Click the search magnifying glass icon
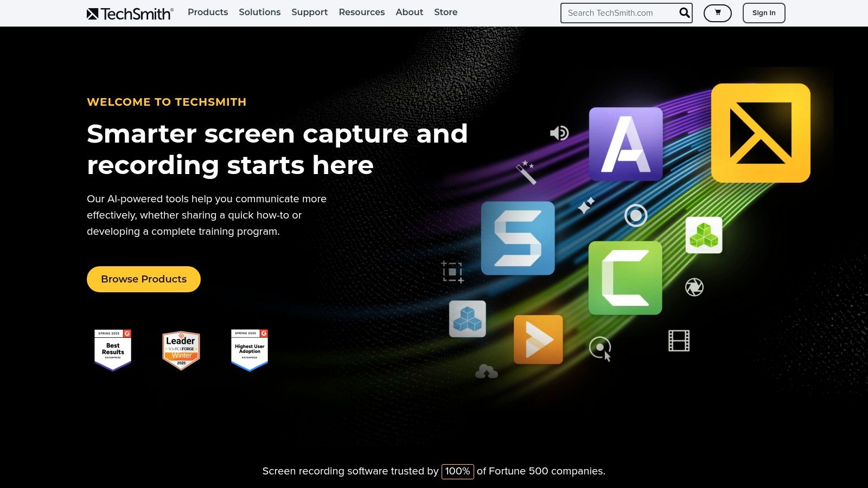Viewport: 868px width, 488px height. (684, 12)
